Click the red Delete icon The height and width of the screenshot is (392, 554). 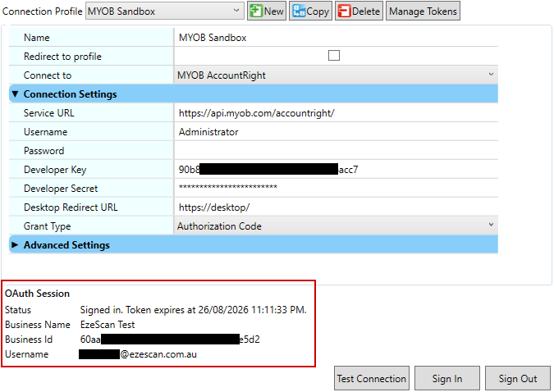(344, 11)
